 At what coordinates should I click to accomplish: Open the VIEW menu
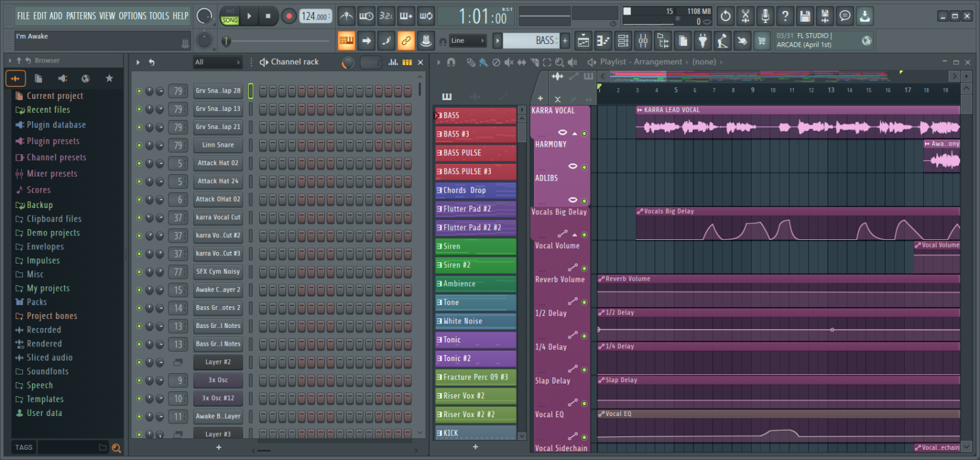pos(107,16)
